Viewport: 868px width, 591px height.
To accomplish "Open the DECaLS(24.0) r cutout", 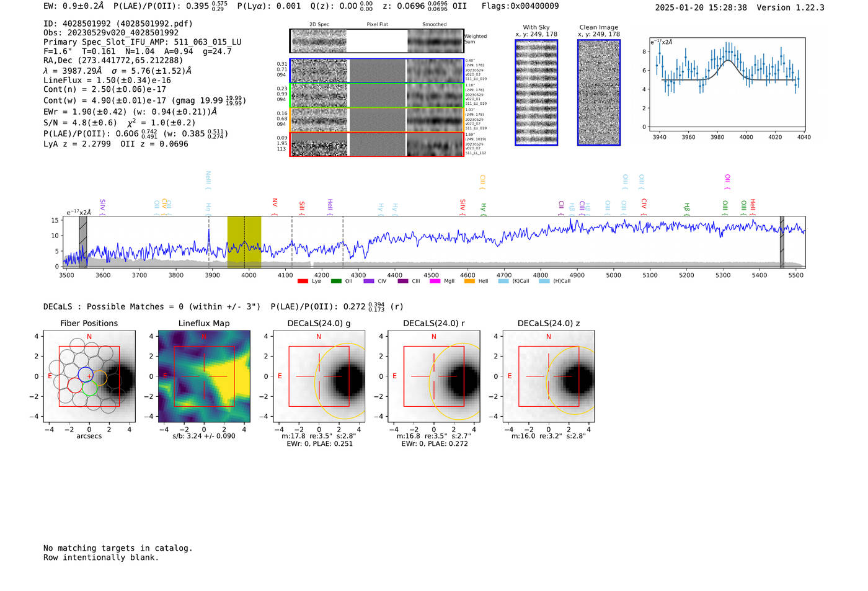I will [x=433, y=376].
